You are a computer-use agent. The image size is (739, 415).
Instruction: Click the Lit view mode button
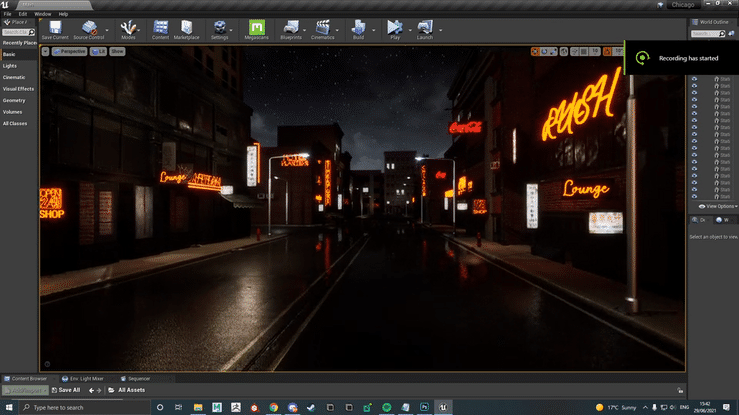pyautogui.click(x=99, y=51)
